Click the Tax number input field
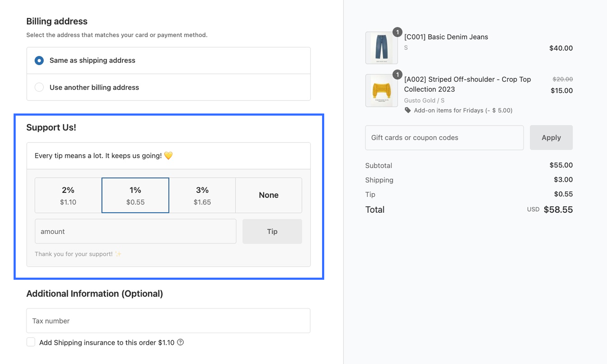The height and width of the screenshot is (364, 607). (168, 321)
